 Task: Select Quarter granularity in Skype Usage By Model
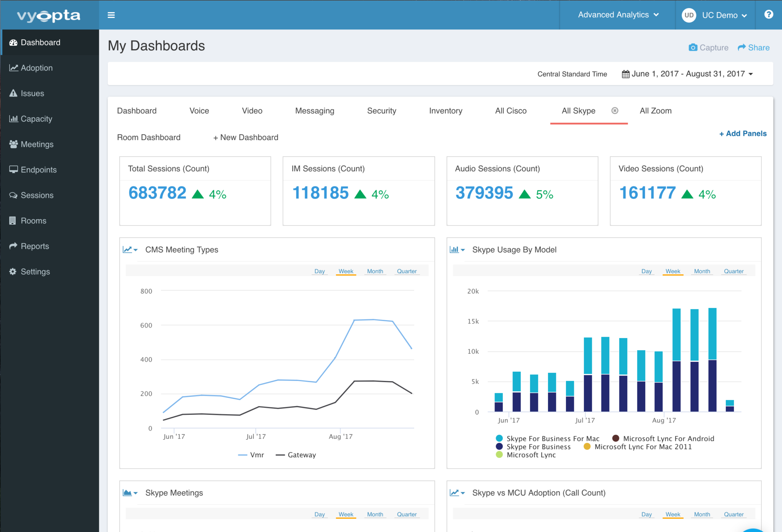pos(734,271)
